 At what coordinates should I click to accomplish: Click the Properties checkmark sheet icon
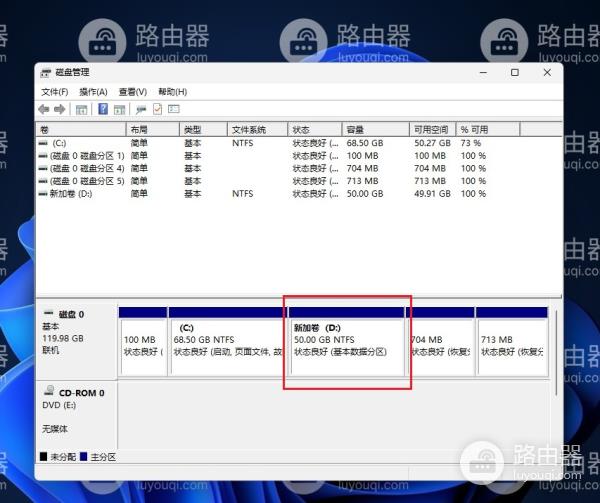pos(157,109)
